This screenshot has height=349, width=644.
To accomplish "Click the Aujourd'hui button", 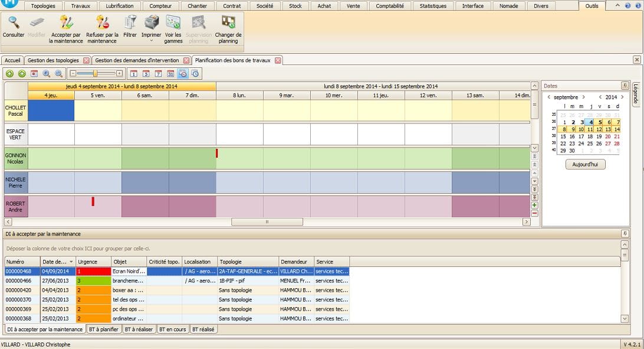I will click(x=585, y=165).
